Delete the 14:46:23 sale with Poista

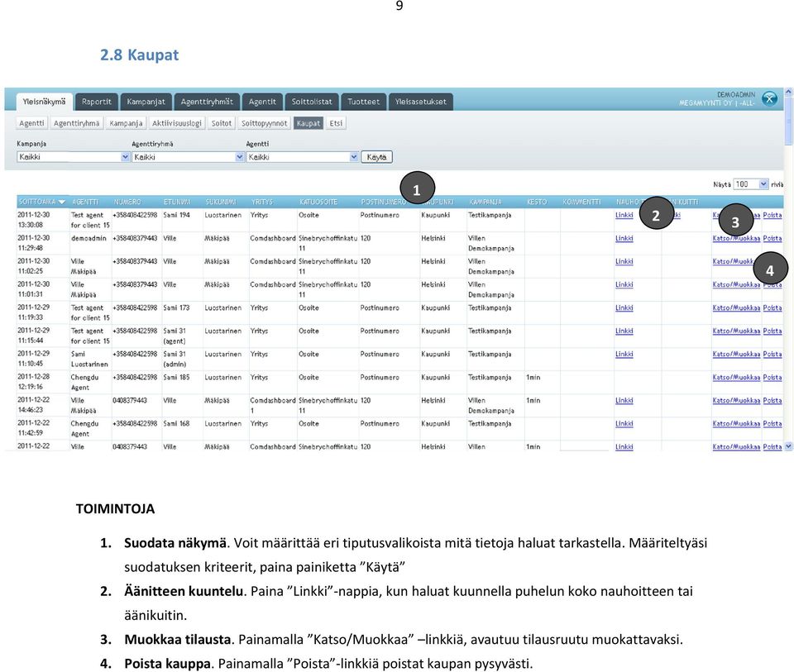coord(772,401)
